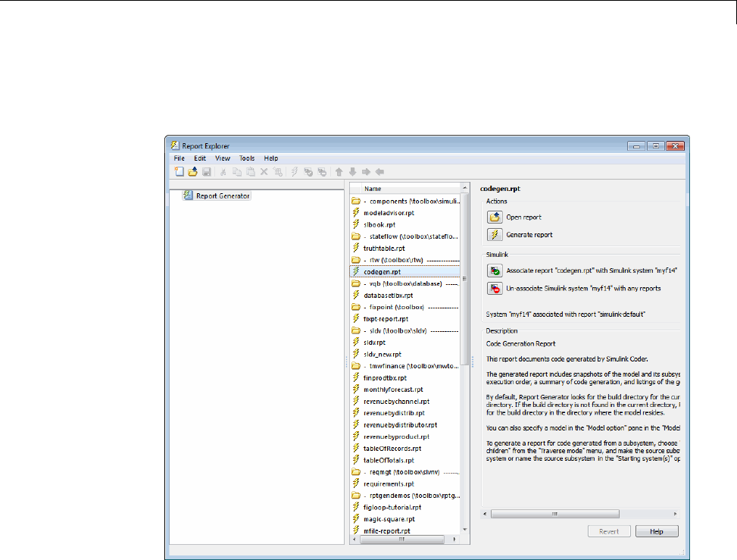Click the Move down arrow toolbar icon
Image resolution: width=737 pixels, height=560 pixels.
[x=352, y=171]
